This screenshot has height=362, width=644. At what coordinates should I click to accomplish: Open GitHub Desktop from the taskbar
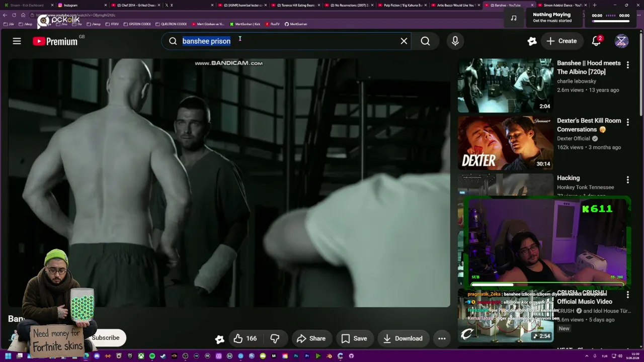coord(351,356)
